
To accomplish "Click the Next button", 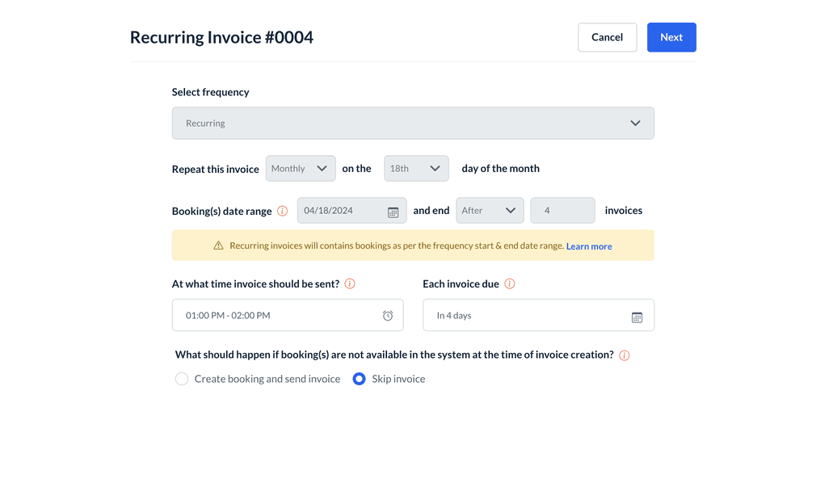I will click(x=671, y=37).
